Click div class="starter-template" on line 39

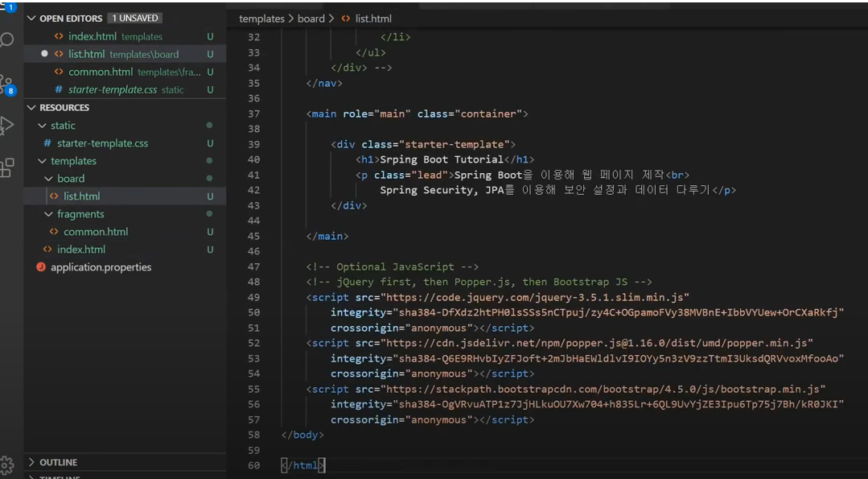coord(423,145)
